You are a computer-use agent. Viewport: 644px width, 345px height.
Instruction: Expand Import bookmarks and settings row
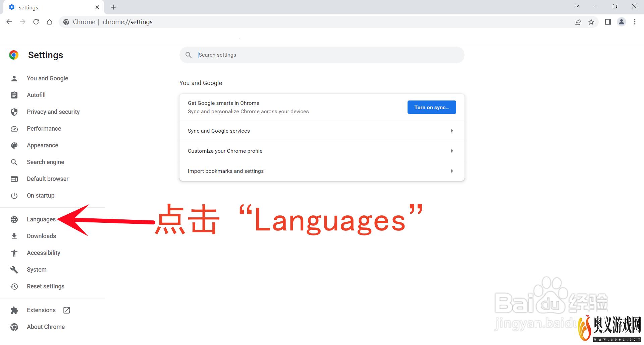pyautogui.click(x=322, y=171)
